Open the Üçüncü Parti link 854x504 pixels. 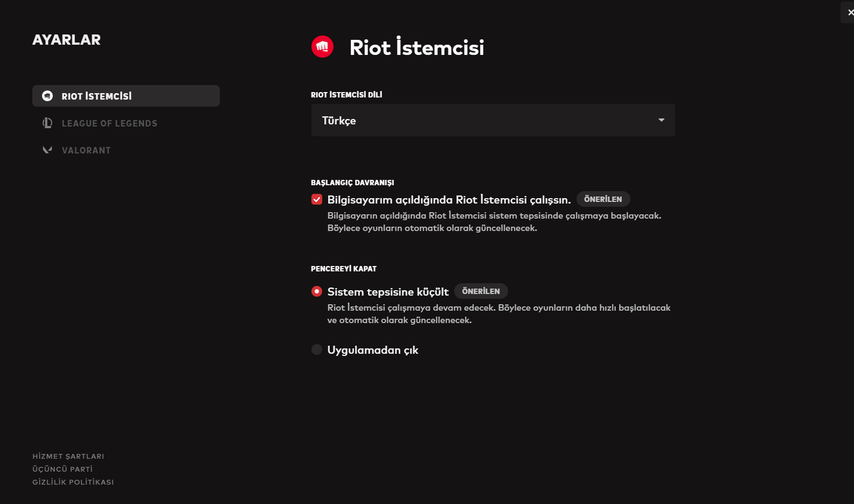pyautogui.click(x=63, y=469)
